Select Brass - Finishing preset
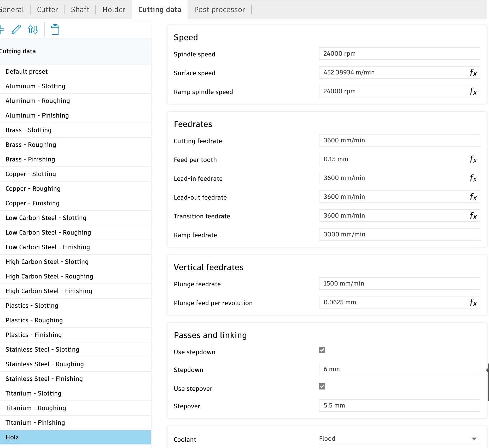This screenshot has width=489, height=448. [75, 159]
